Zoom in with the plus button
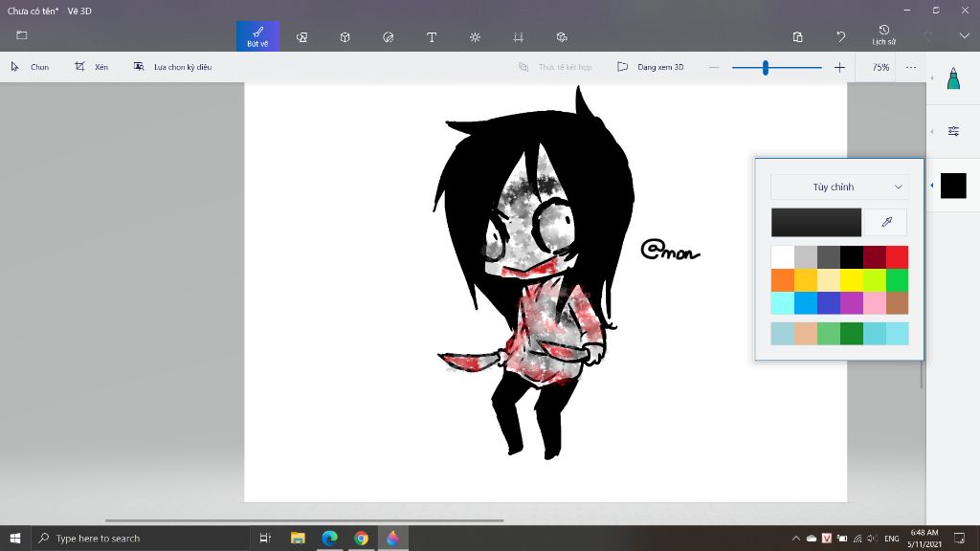980x551 pixels. coord(839,67)
